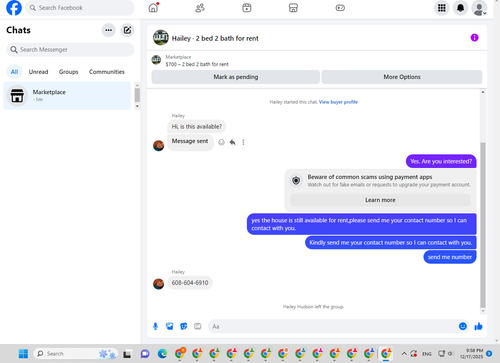
Task: Open the Marketplace storefront icon in top navigation
Action: point(293,8)
